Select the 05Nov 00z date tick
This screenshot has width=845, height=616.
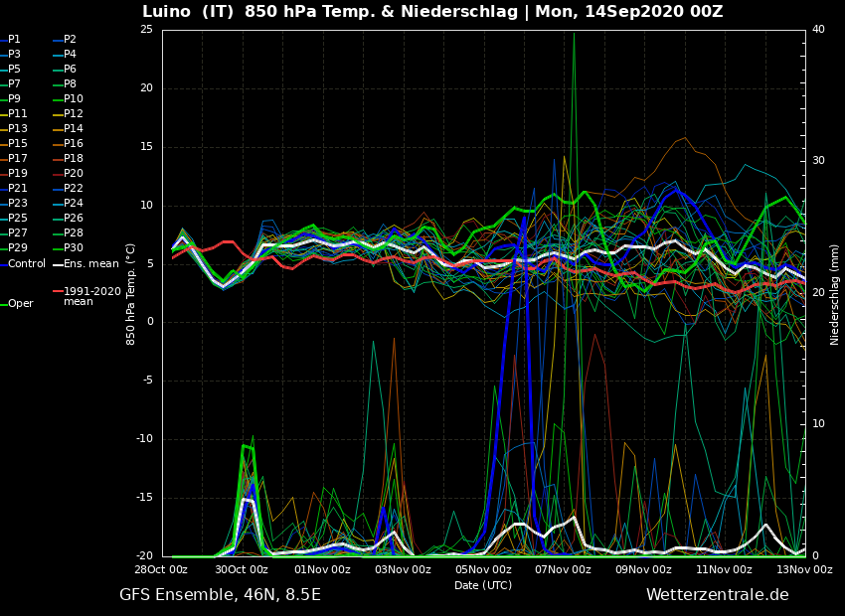[x=483, y=570]
